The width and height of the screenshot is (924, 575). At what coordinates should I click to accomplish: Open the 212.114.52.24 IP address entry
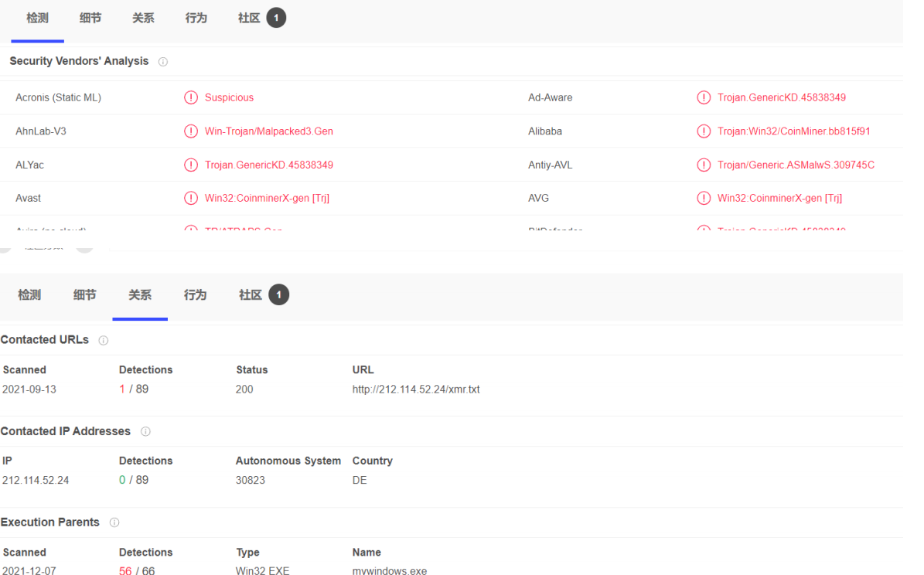36,480
